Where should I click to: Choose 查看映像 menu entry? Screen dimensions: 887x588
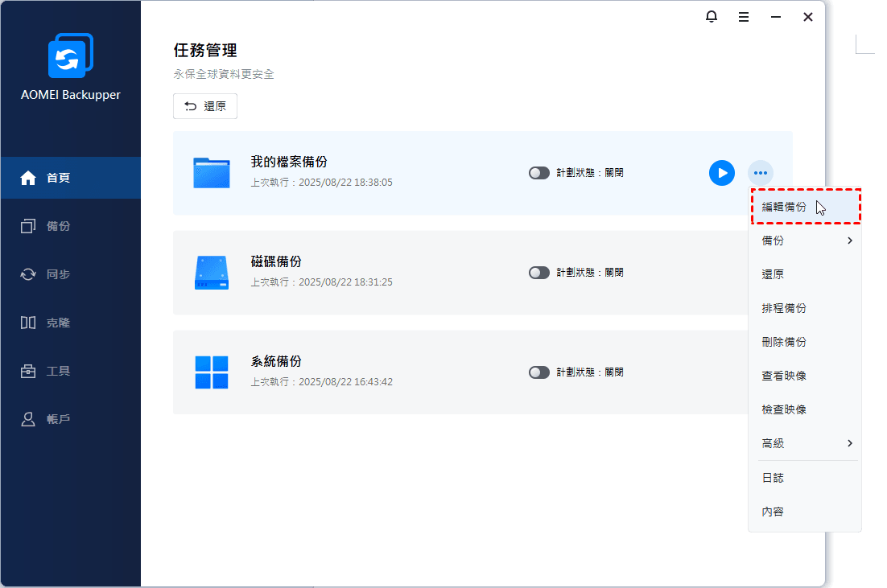coord(804,376)
